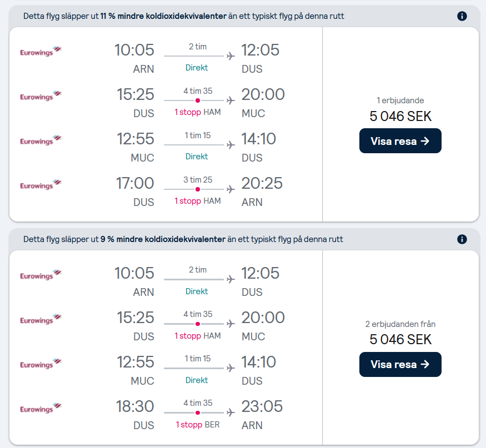Select the "Direkt" label on the 12:55 MUC flight
Image resolution: width=486 pixels, height=448 pixels.
pyautogui.click(x=196, y=157)
